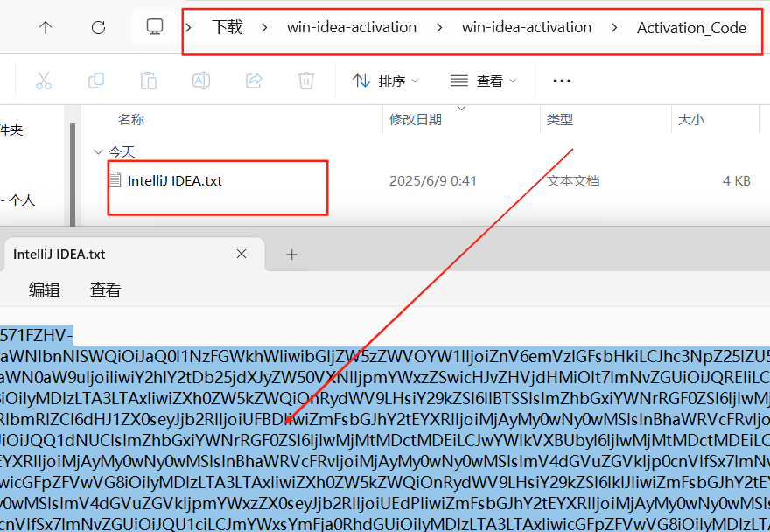The image size is (770, 532).
Task: Click the Delete trash icon
Action: (x=306, y=80)
